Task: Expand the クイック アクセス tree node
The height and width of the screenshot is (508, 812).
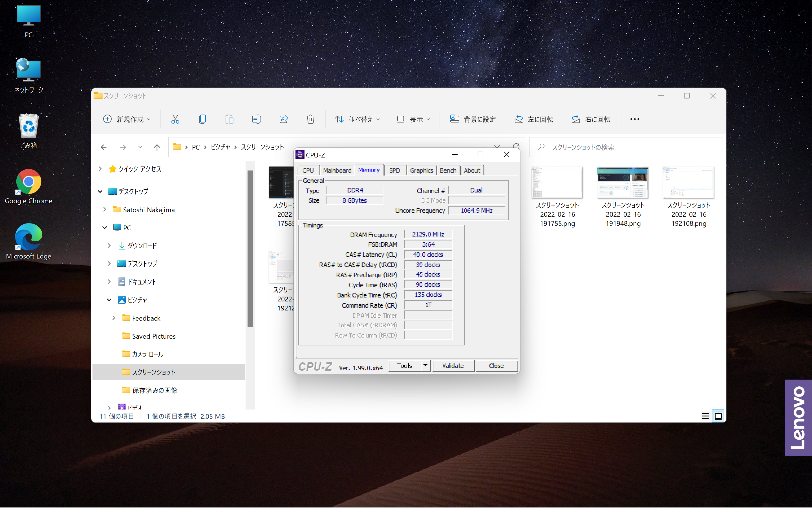Action: [100, 169]
